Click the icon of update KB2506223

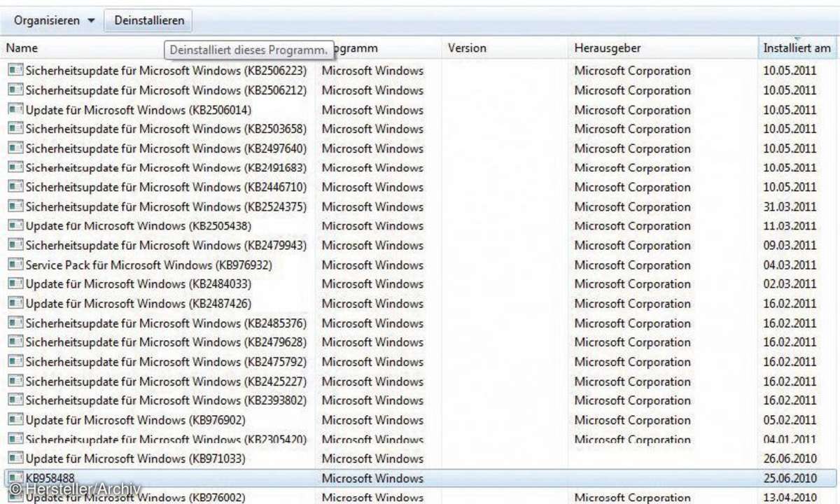[15, 71]
